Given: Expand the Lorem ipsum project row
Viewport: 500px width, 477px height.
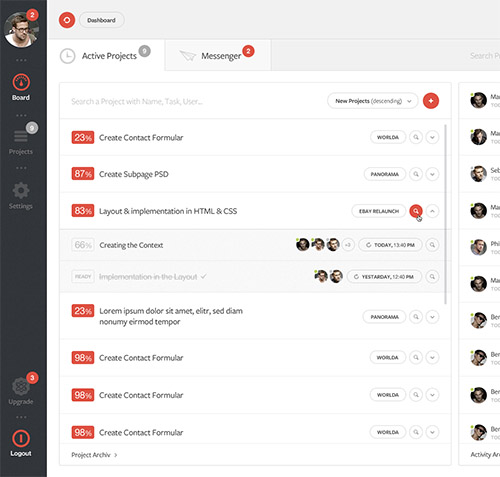Looking at the screenshot, I should pos(432,317).
